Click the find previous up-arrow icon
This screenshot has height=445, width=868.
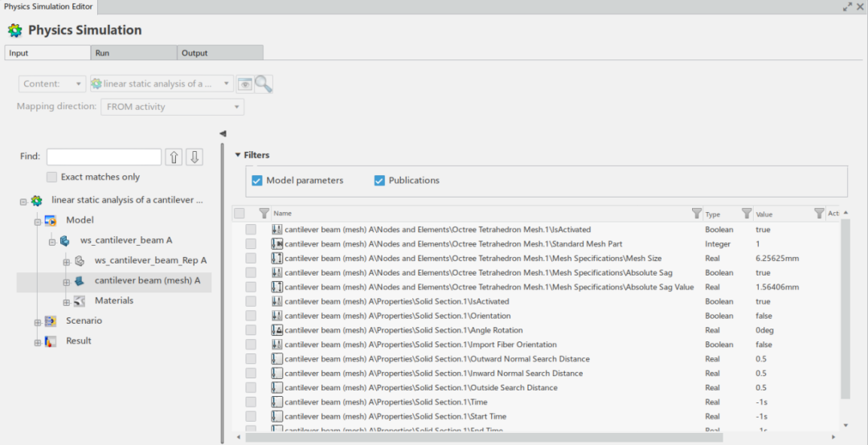[x=174, y=157]
